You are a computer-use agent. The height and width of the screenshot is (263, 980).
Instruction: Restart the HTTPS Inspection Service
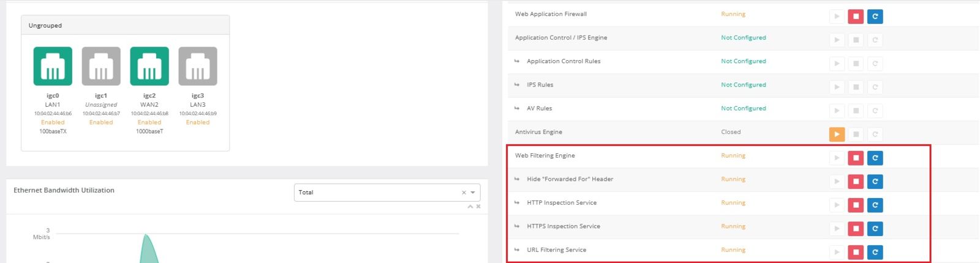875,229
